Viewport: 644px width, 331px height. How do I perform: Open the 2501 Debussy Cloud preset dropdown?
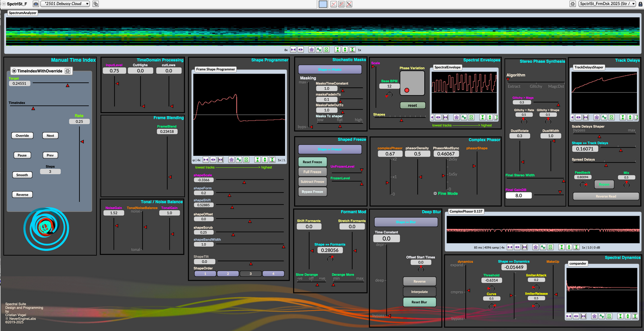pyautogui.click(x=65, y=4)
